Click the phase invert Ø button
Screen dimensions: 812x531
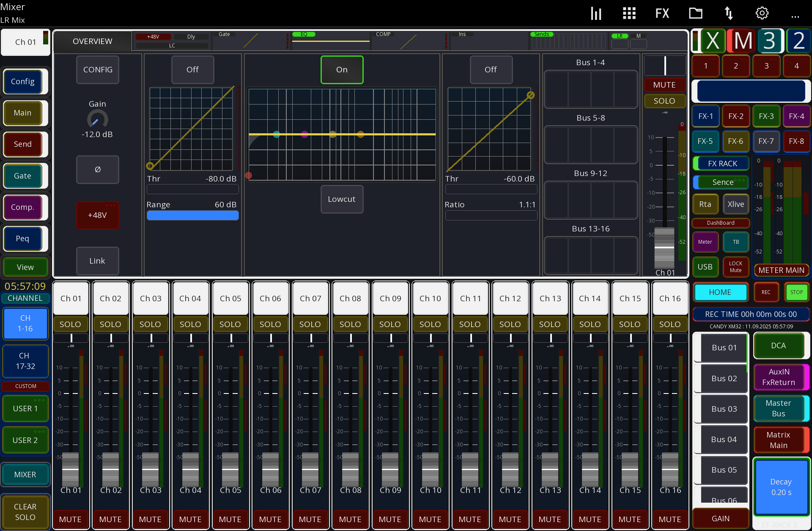coord(97,170)
